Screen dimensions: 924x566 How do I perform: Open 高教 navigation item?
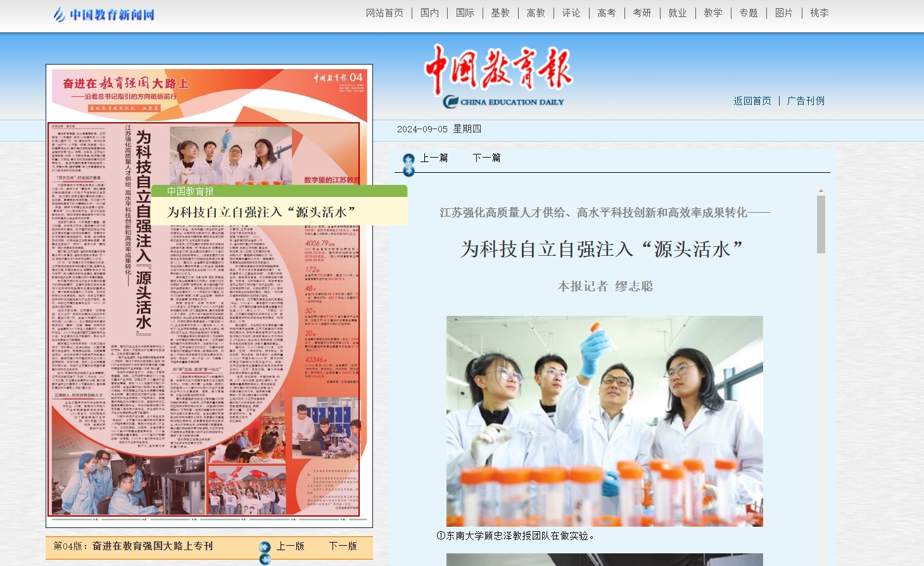536,13
